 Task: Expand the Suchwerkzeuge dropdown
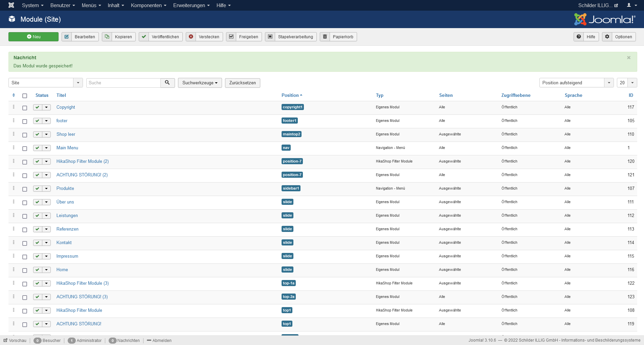click(x=200, y=83)
